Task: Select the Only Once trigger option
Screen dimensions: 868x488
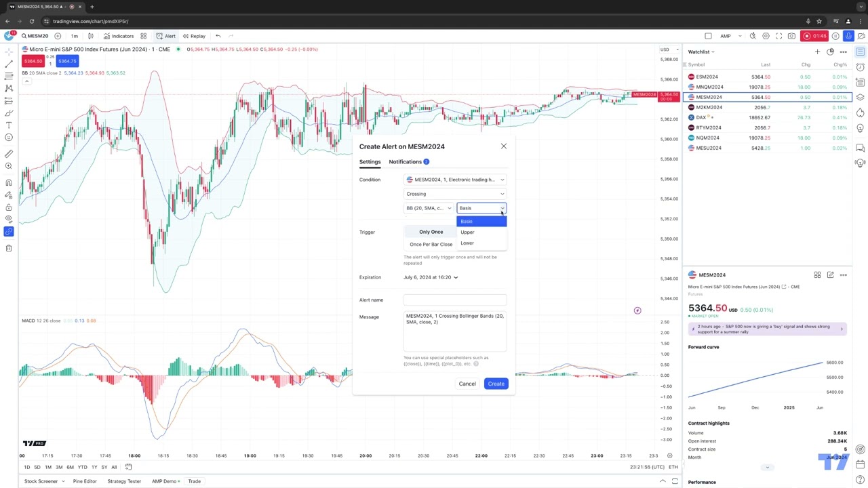Action: point(431,232)
